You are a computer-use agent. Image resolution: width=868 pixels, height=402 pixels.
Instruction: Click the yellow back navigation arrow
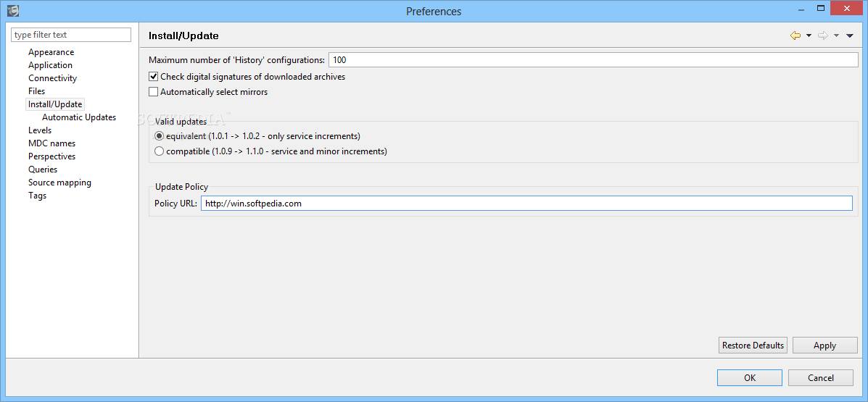click(795, 36)
